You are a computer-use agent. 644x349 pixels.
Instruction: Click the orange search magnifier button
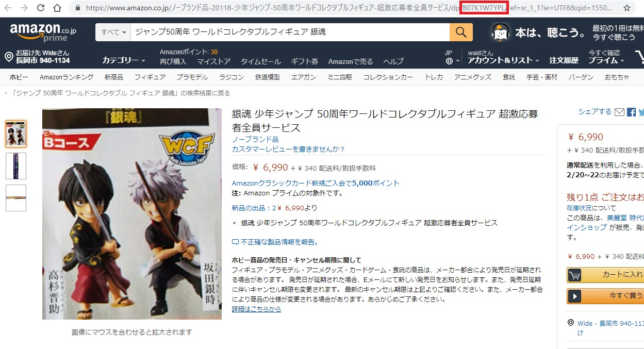click(461, 32)
